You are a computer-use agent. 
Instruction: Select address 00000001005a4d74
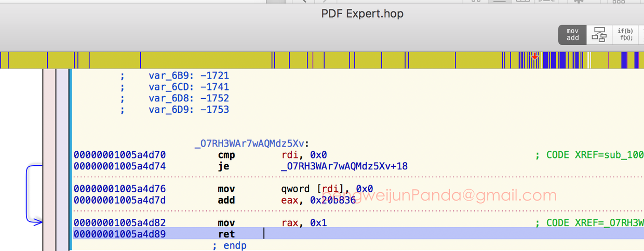(119, 166)
